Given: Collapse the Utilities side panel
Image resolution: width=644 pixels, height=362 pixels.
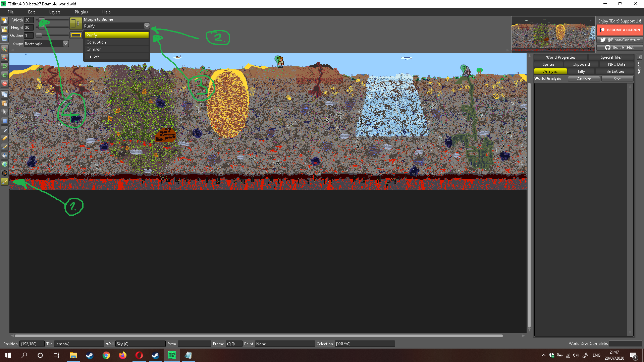Looking at the screenshot, I should (640, 57).
